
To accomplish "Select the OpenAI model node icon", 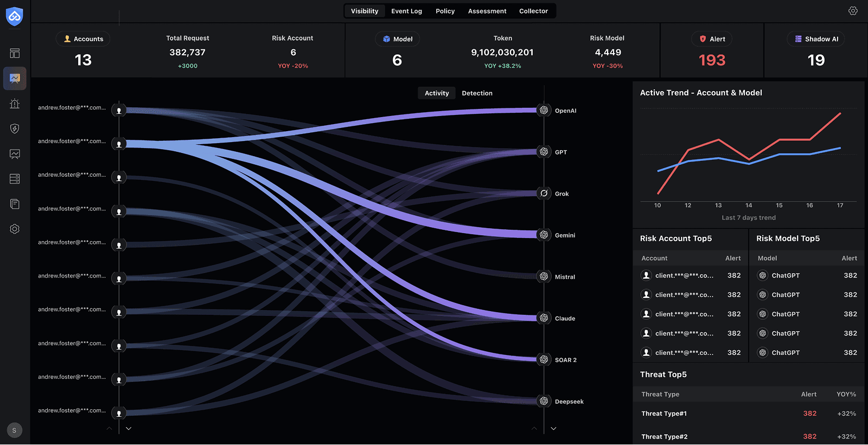I will click(x=544, y=110).
